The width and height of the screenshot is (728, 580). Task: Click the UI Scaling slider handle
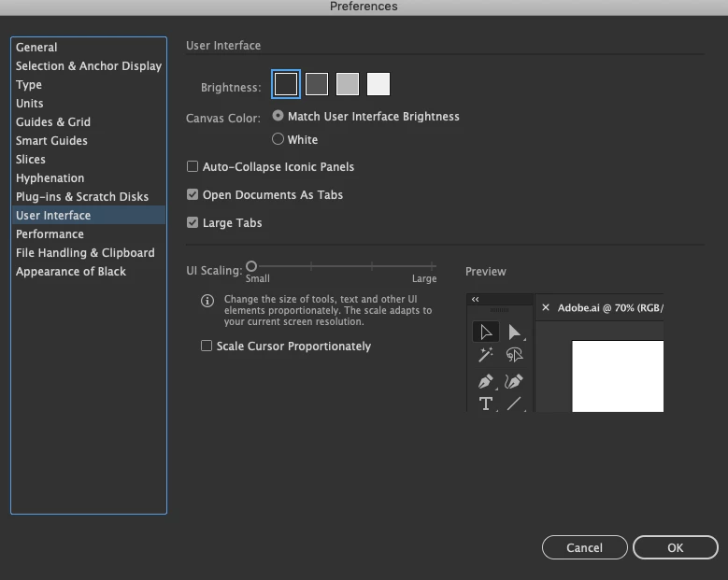(x=251, y=266)
